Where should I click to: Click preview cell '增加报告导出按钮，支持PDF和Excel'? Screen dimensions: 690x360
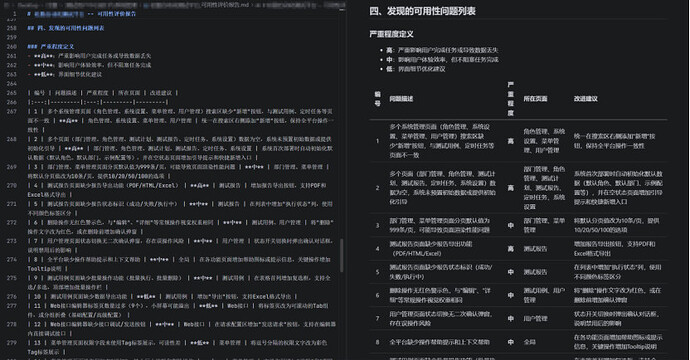[614, 249]
